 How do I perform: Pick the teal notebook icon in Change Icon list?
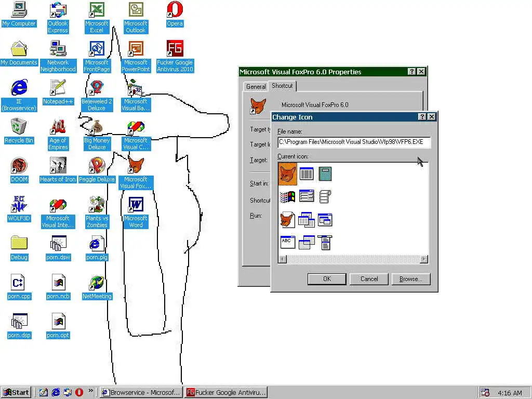[x=325, y=174]
